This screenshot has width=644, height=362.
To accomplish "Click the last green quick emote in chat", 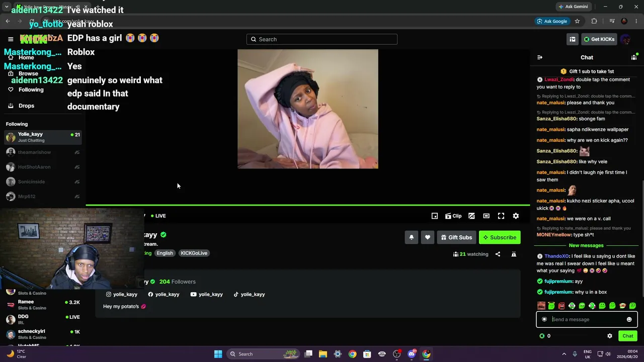I will tap(632, 306).
